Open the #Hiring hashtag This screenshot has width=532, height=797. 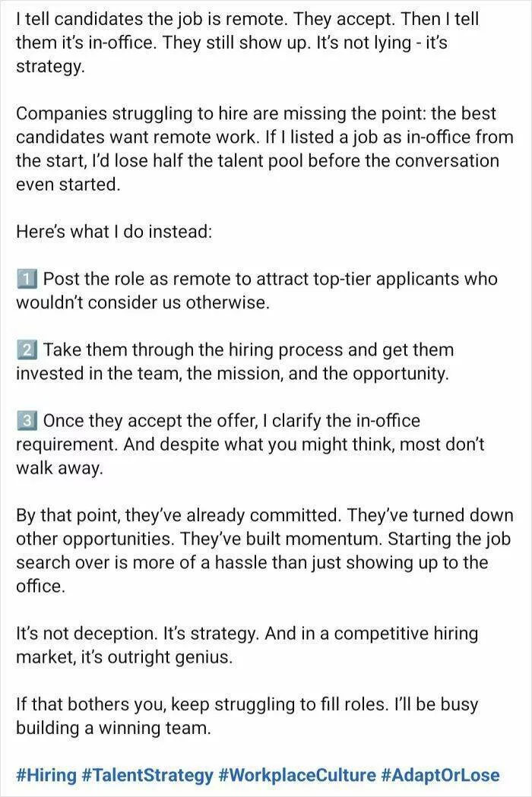[46, 775]
